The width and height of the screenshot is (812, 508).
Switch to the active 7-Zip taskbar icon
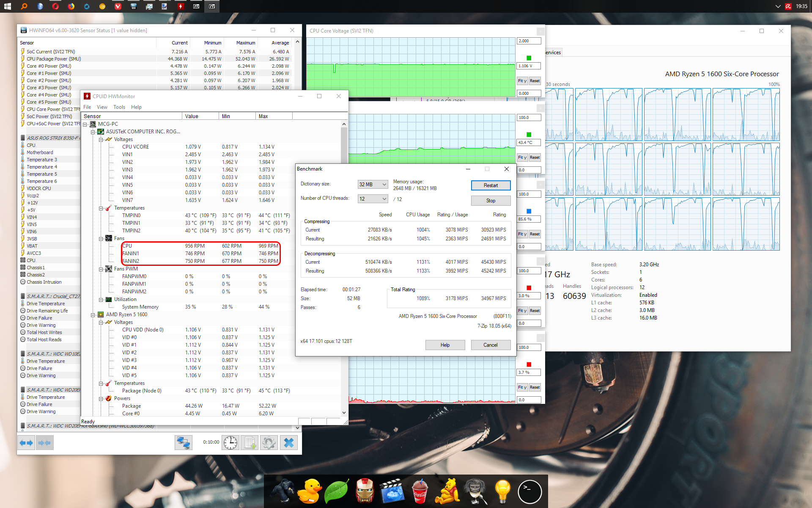(211, 6)
